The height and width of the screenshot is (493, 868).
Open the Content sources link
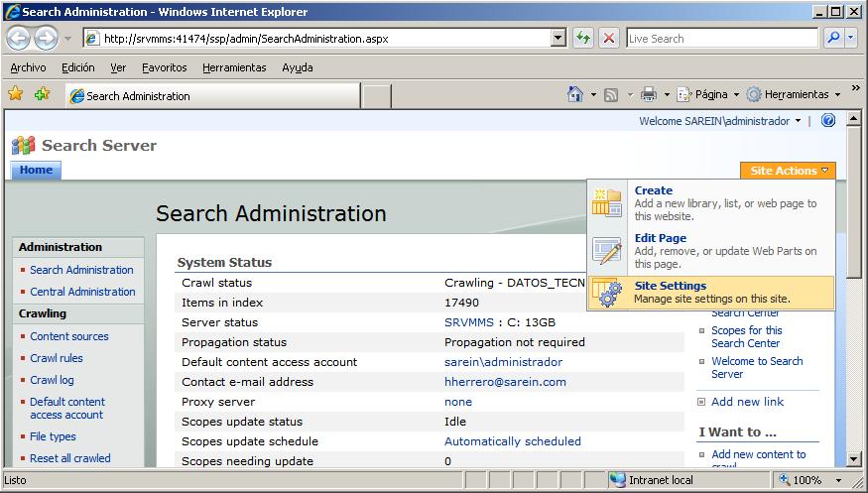click(69, 336)
